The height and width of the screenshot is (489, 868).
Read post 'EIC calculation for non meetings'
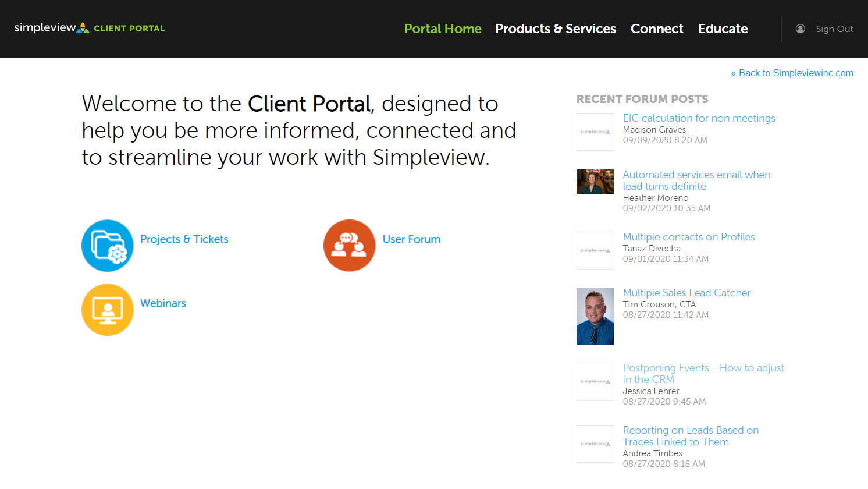(699, 118)
